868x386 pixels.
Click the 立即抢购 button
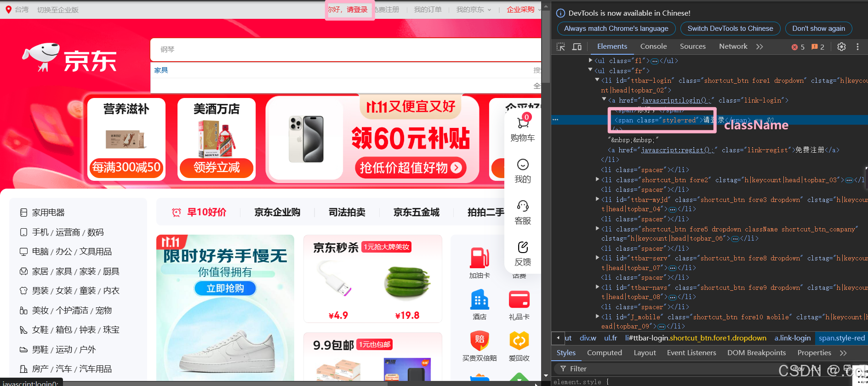coord(225,288)
